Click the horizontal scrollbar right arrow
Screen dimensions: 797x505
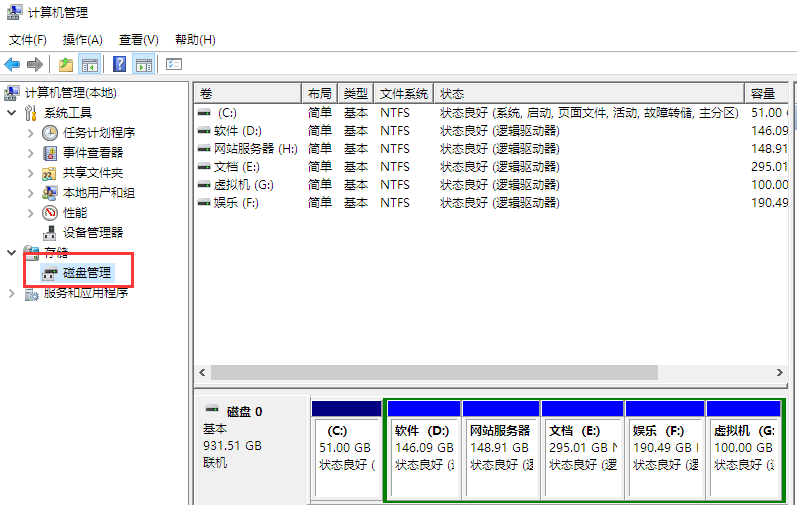coord(780,372)
